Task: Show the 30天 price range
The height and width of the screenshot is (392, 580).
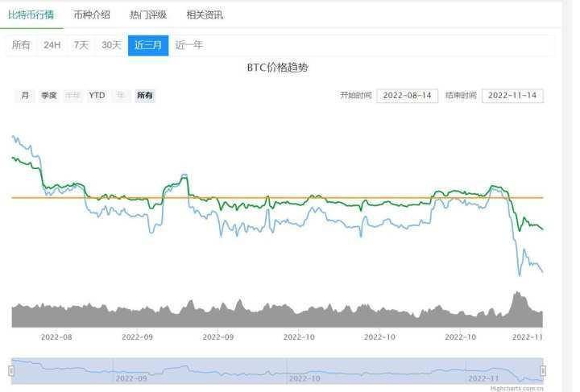Action: click(x=111, y=45)
